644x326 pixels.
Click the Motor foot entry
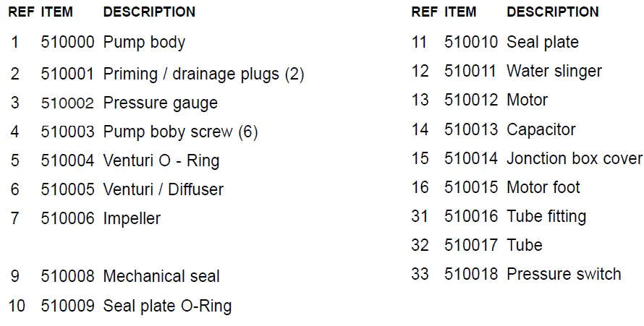tap(543, 187)
